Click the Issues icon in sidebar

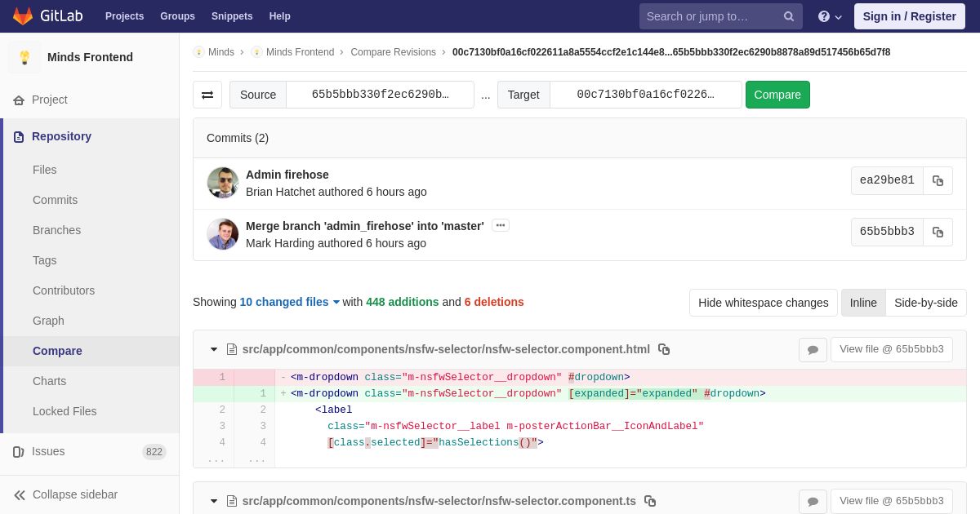(19, 452)
